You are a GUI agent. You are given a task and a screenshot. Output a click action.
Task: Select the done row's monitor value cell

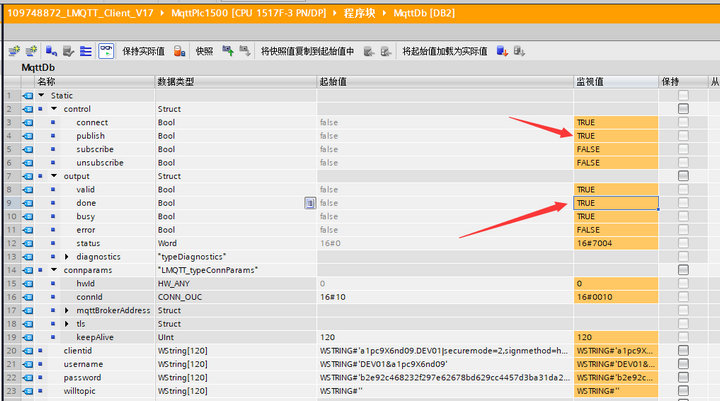(615, 203)
